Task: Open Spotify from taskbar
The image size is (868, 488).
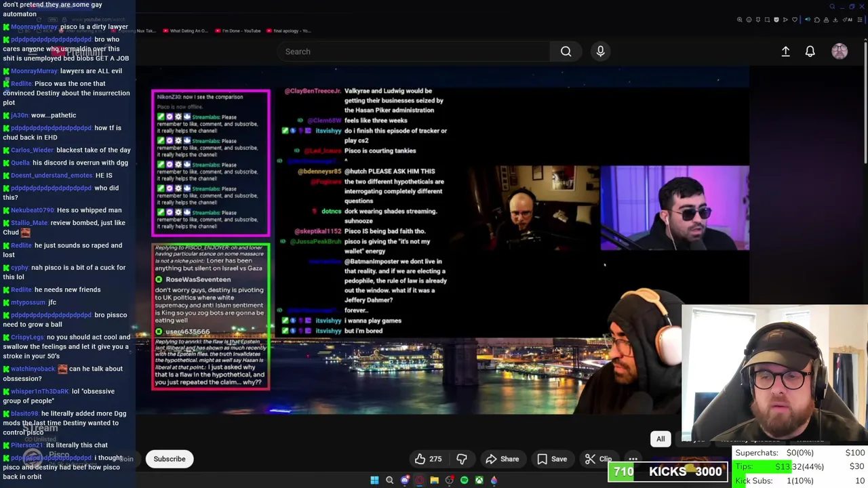Action: click(x=465, y=480)
